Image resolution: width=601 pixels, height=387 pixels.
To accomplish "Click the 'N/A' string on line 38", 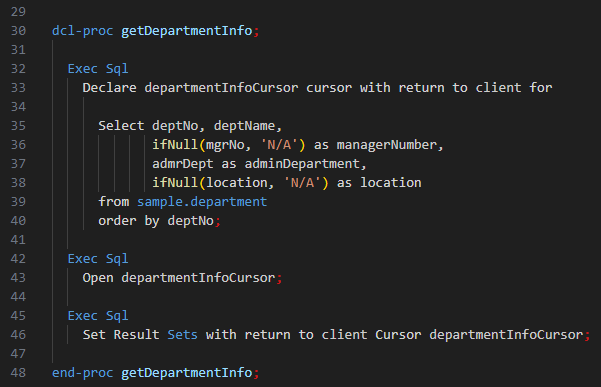I will pos(302,183).
